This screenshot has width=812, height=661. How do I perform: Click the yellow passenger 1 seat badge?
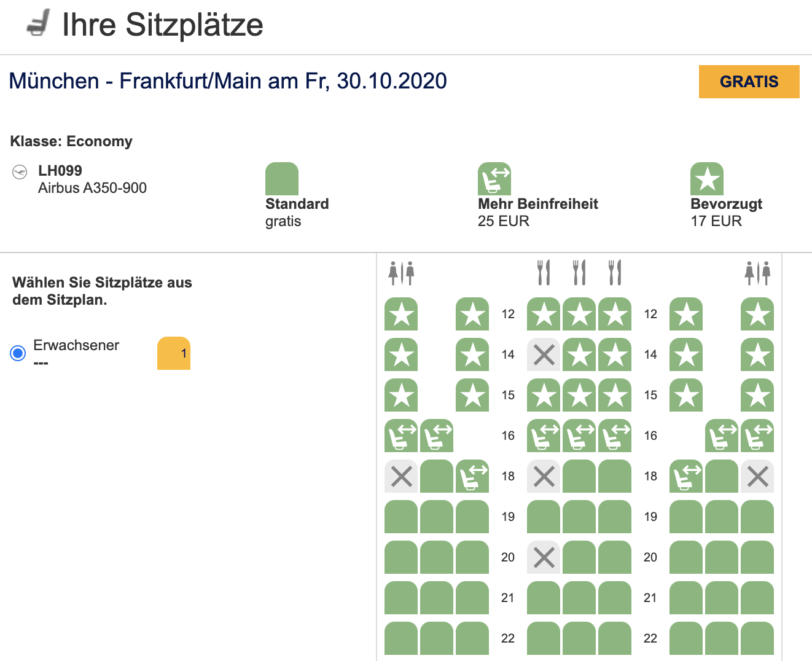click(174, 353)
